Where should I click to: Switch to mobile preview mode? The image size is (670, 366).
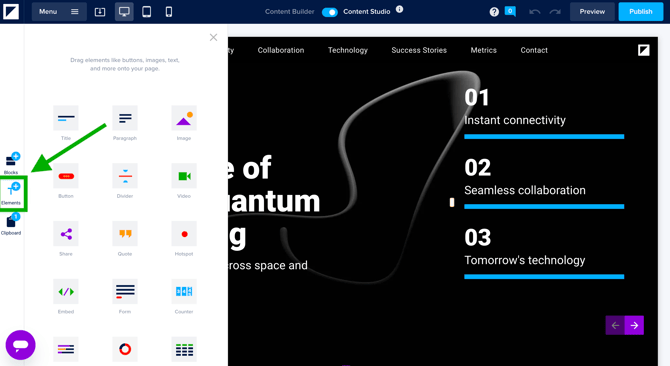pyautogui.click(x=169, y=12)
